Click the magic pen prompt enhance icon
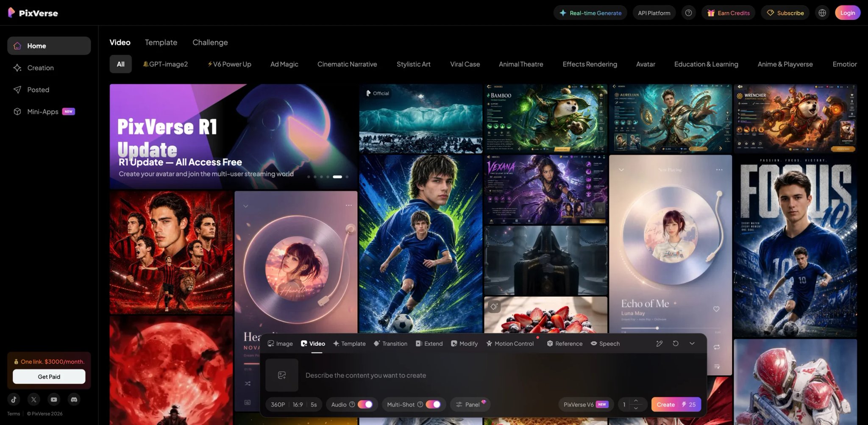The height and width of the screenshot is (425, 868). pos(659,344)
